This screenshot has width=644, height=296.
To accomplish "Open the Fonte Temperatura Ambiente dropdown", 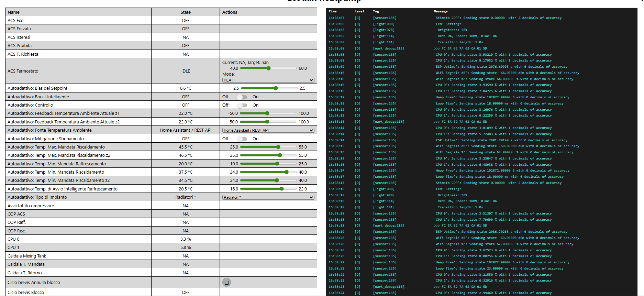I will coord(268,130).
